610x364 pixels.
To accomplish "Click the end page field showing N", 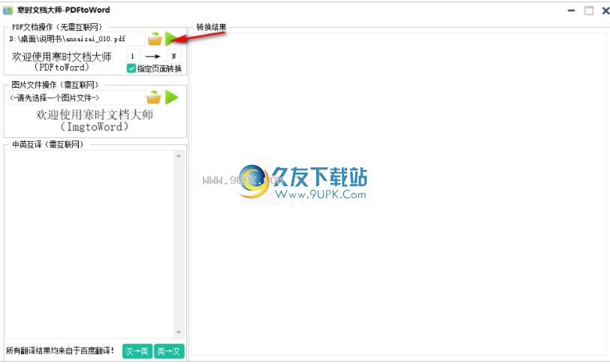I will 174,56.
